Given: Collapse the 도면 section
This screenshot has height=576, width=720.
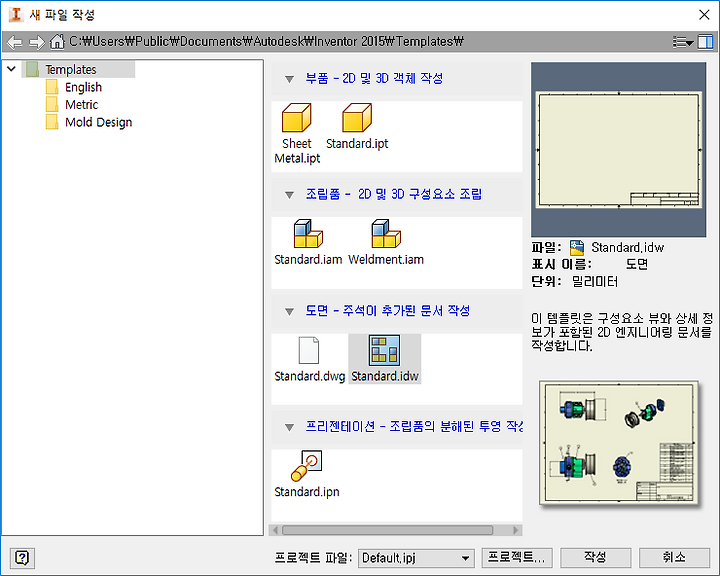Looking at the screenshot, I should click(289, 311).
